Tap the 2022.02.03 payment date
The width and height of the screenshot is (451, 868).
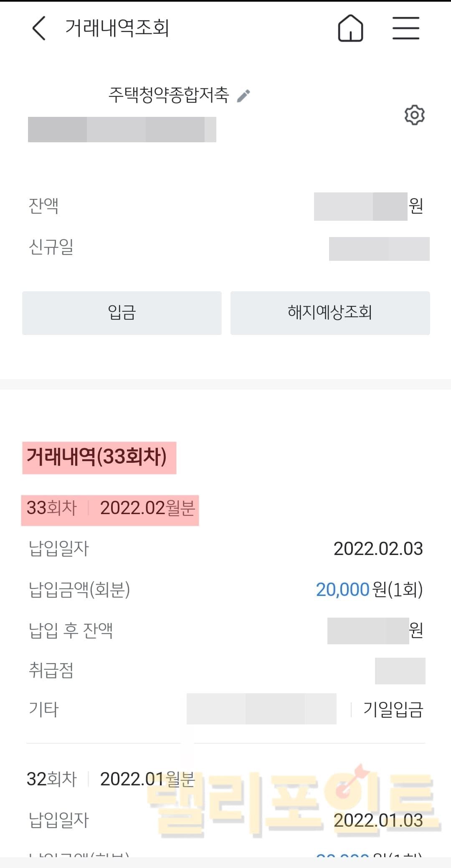point(378,549)
